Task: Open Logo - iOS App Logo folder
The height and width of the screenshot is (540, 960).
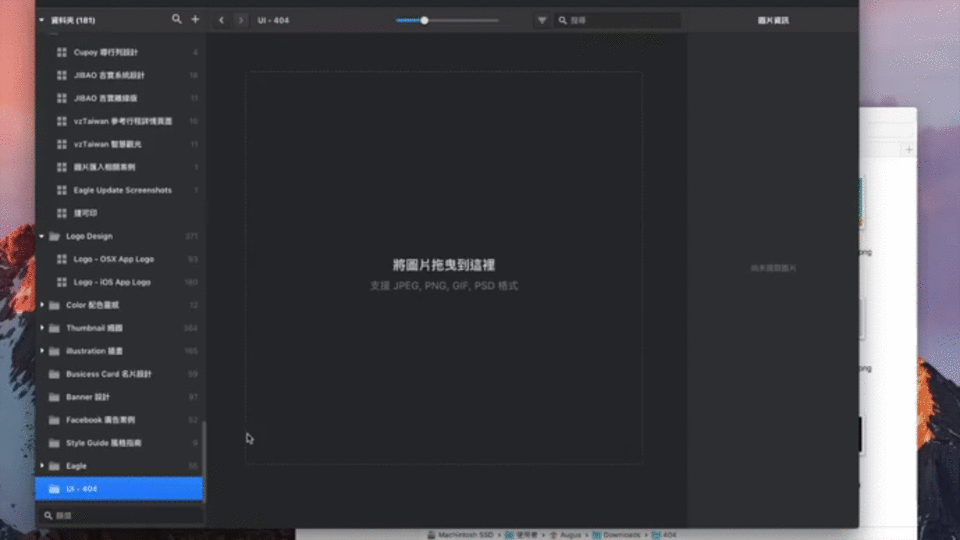Action: point(119,282)
